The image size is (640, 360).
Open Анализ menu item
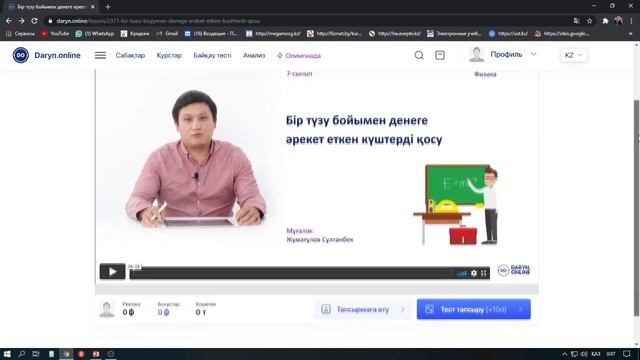coord(254,56)
